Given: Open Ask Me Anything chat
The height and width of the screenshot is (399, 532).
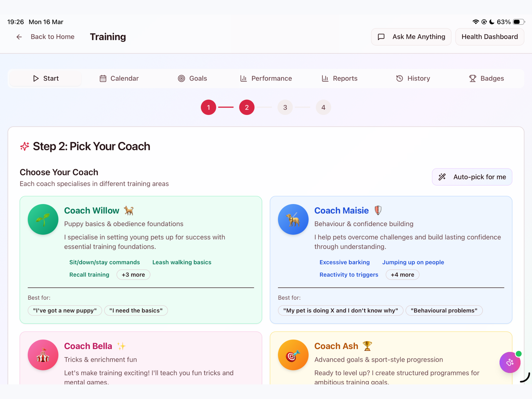Looking at the screenshot, I should pyautogui.click(x=411, y=37).
